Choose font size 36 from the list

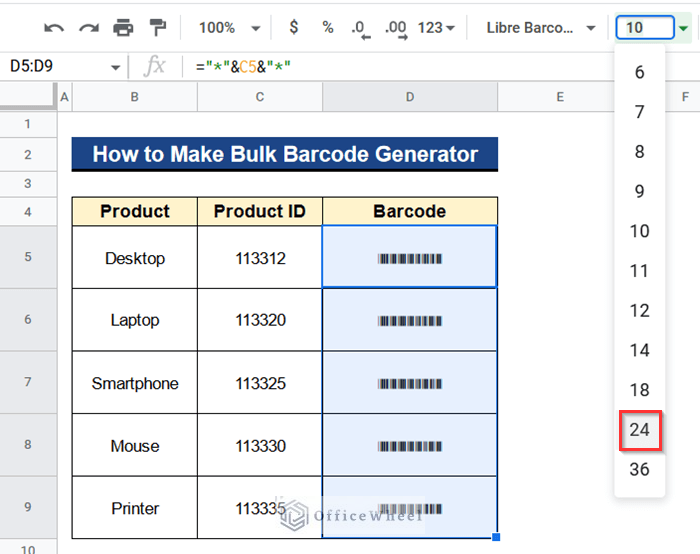[x=639, y=470]
